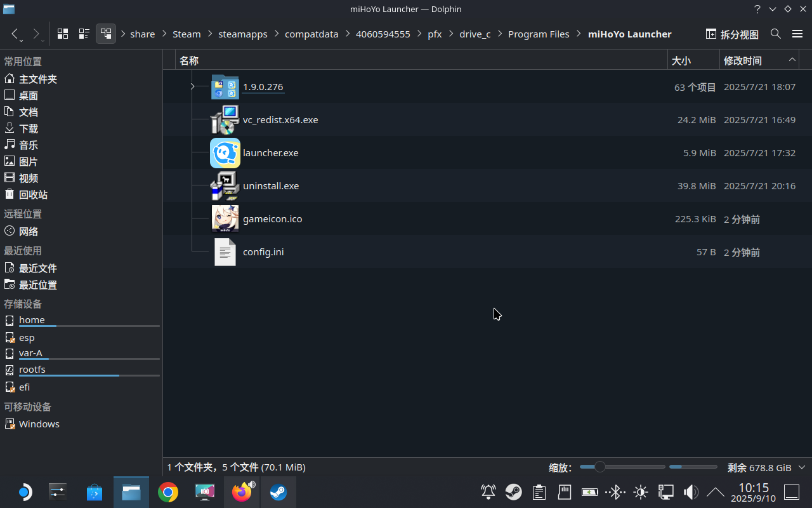Viewport: 812px width, 508px height.
Task: Click the 音乐 music note icon in sidebar
Action: [10, 145]
